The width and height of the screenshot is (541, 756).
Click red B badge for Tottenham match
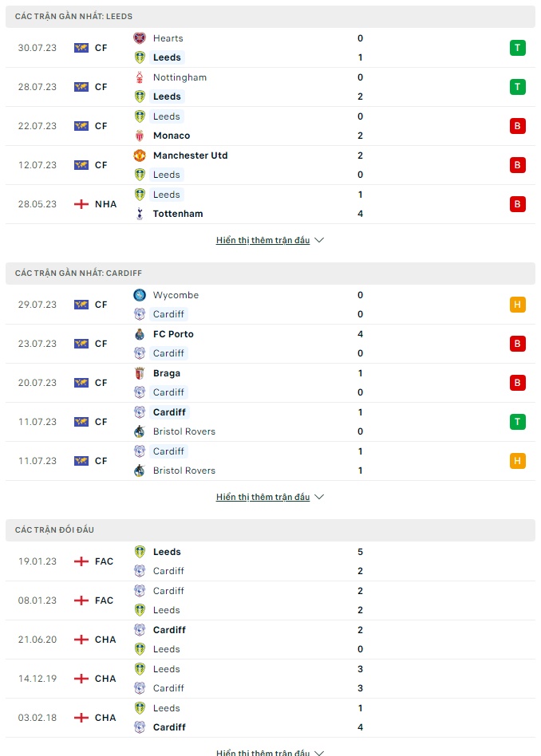tap(517, 204)
